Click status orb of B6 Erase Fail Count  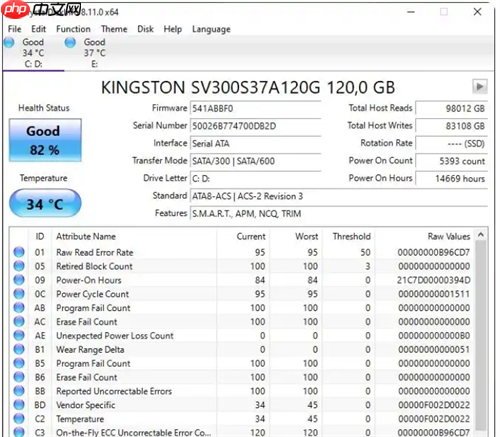(19, 377)
